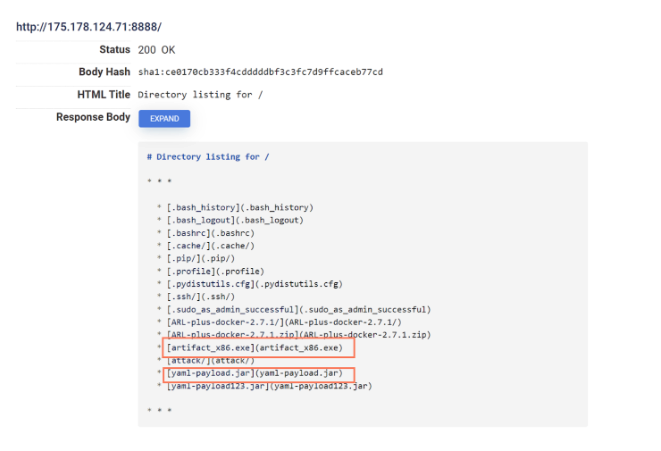Select the .ssh/ folder entry

(205, 297)
